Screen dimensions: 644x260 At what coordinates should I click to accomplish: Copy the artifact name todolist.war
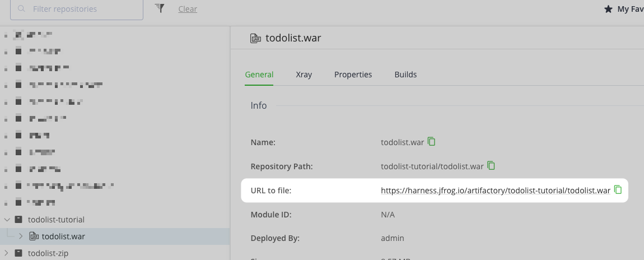pyautogui.click(x=432, y=142)
